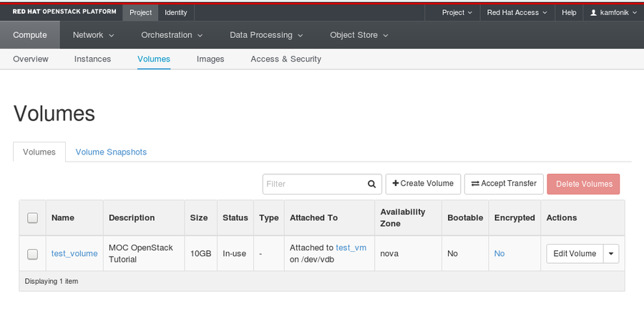Viewport: 644px width, 324px height.
Task: Click the plus icon on Create Volume
Action: tap(396, 183)
